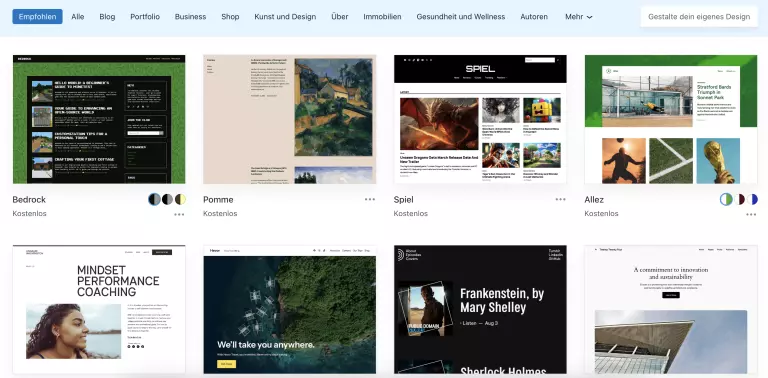
Task: Open more options for Spiel theme
Action: tap(560, 199)
